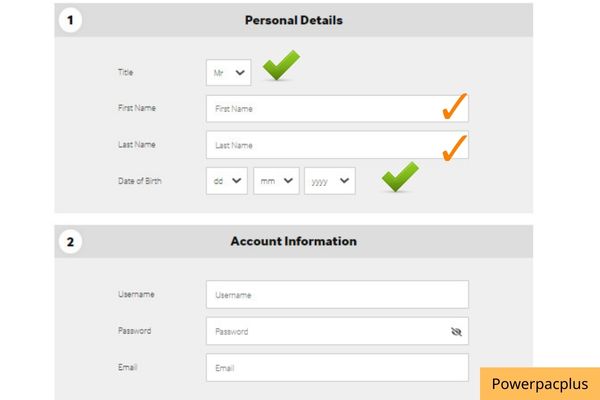The image size is (600, 400).
Task: Click the Date of Birth label
Action: pos(140,181)
